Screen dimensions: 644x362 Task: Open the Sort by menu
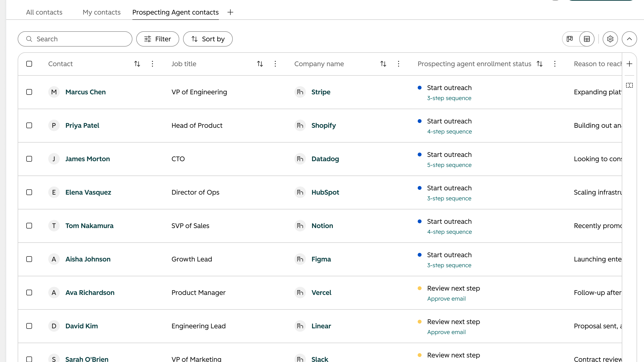[x=208, y=39]
